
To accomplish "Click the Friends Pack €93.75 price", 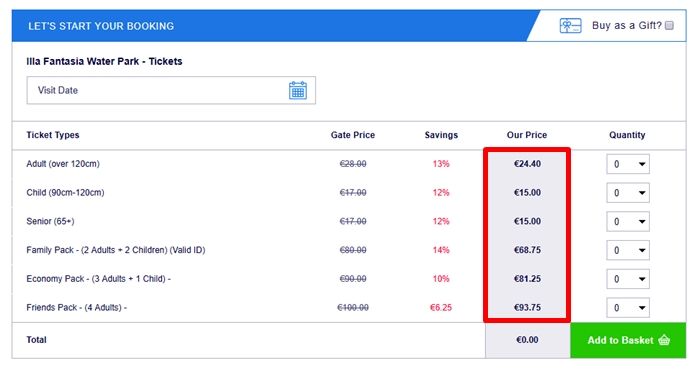I will [x=527, y=307].
